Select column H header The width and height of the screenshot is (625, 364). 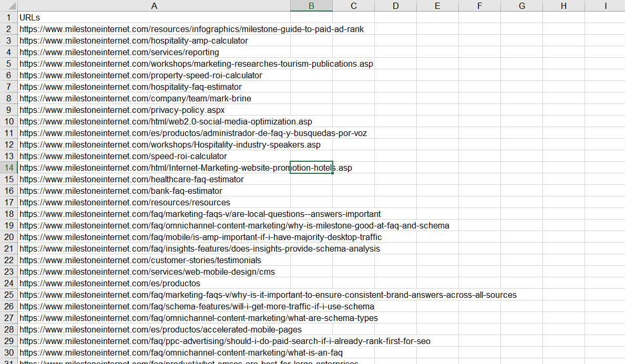[563, 6]
